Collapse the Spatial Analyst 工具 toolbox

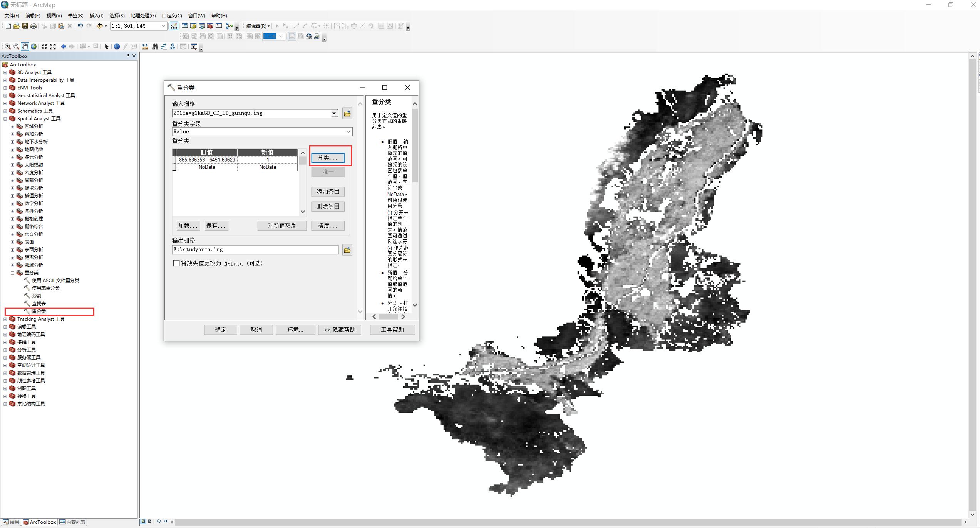tap(5, 119)
